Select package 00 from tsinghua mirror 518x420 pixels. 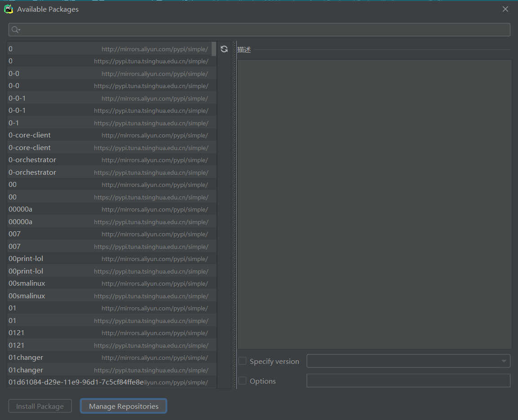112,197
